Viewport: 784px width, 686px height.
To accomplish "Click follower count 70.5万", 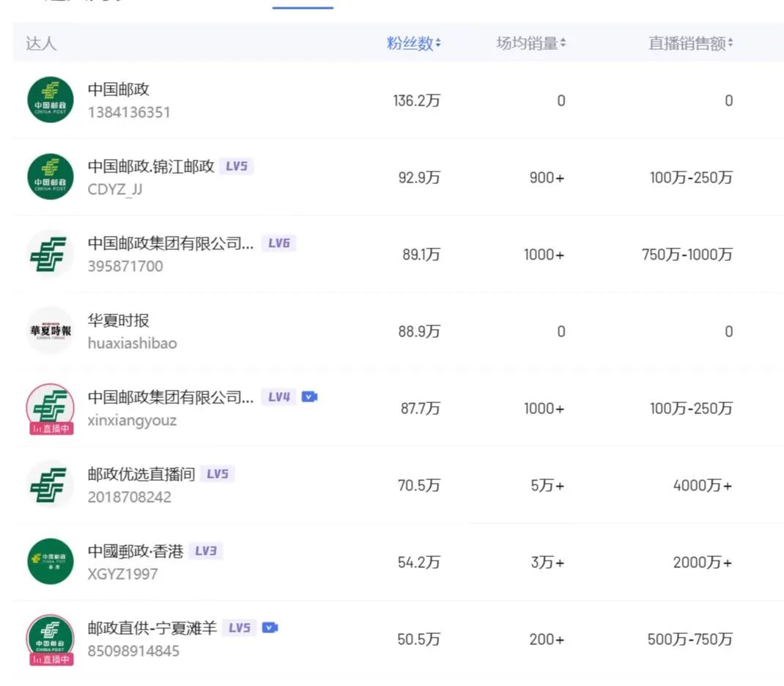I will [x=419, y=486].
